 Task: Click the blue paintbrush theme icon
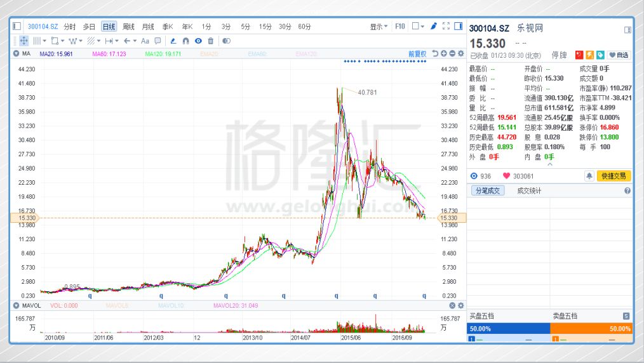point(433,26)
